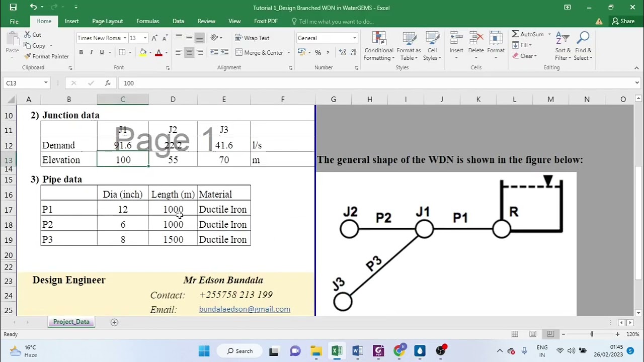Switch to the Formulas tab
This screenshot has width=644, height=362.
pyautogui.click(x=147, y=21)
